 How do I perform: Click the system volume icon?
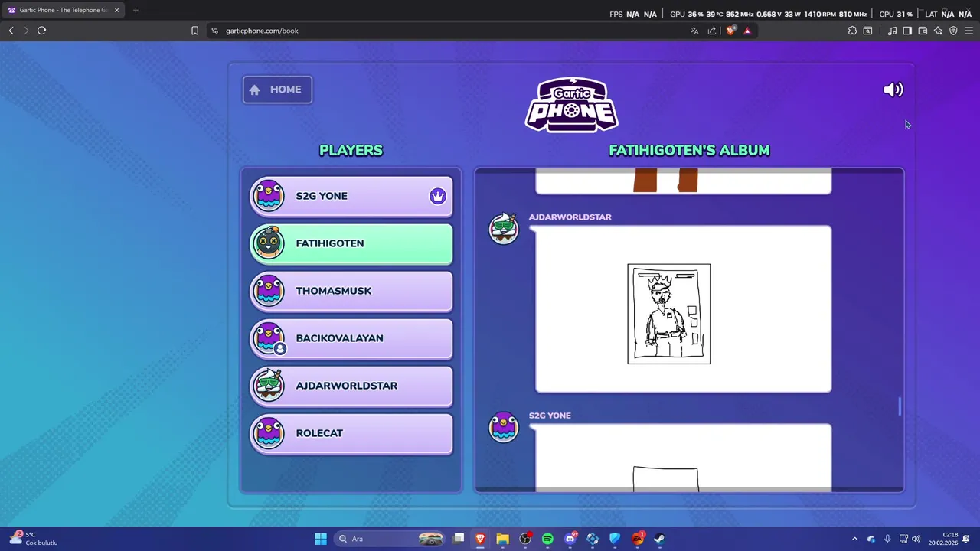coord(916,539)
